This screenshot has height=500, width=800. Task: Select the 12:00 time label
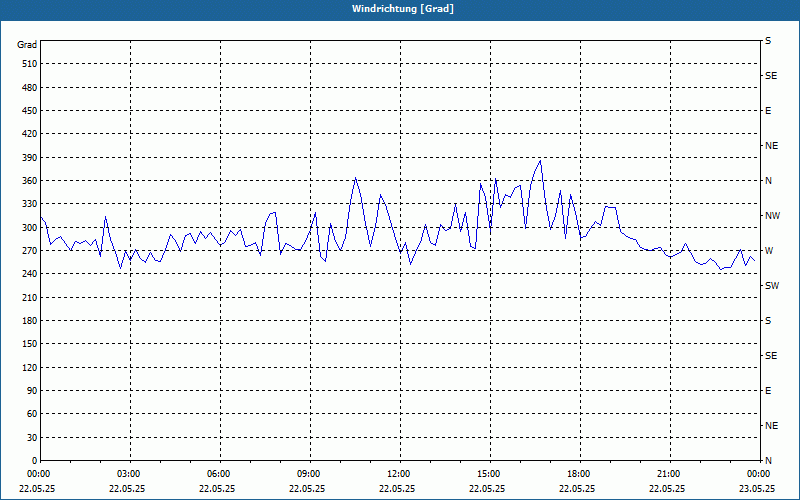[x=399, y=474]
